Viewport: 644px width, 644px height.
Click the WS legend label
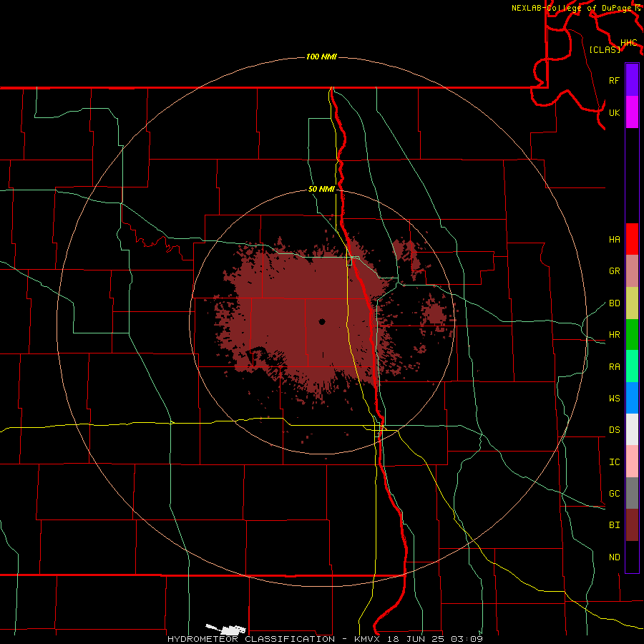coord(615,398)
